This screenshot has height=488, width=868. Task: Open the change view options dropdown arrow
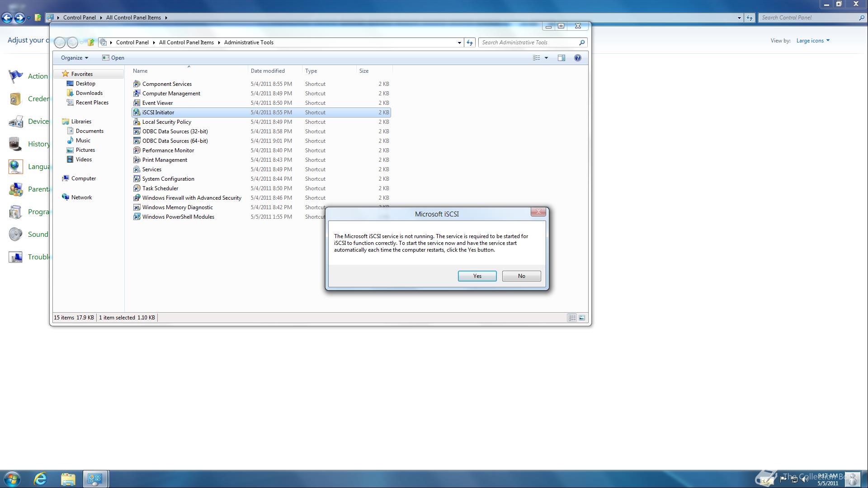(x=546, y=58)
